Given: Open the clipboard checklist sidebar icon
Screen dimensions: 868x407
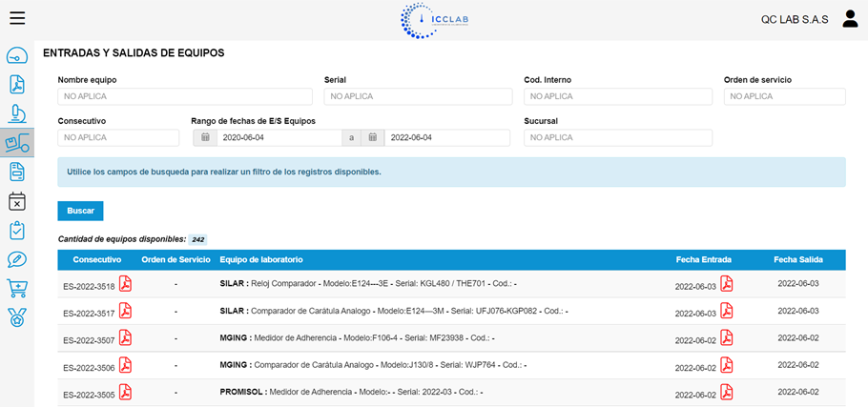Looking at the screenshot, I should pos(17,230).
